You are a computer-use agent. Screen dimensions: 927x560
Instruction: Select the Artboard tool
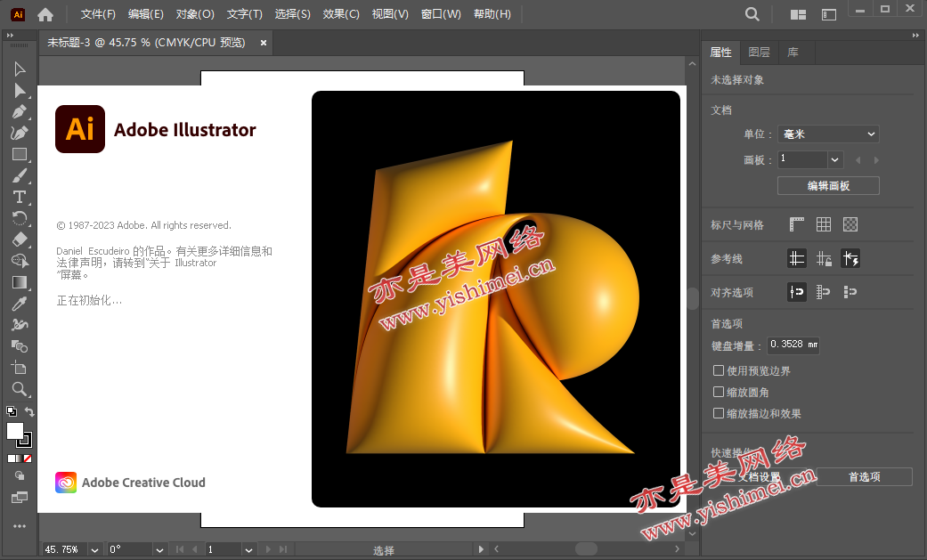click(x=20, y=367)
